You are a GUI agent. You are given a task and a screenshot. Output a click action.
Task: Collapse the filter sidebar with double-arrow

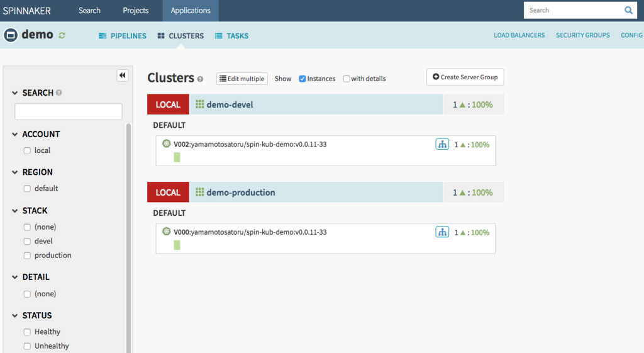pyautogui.click(x=123, y=76)
